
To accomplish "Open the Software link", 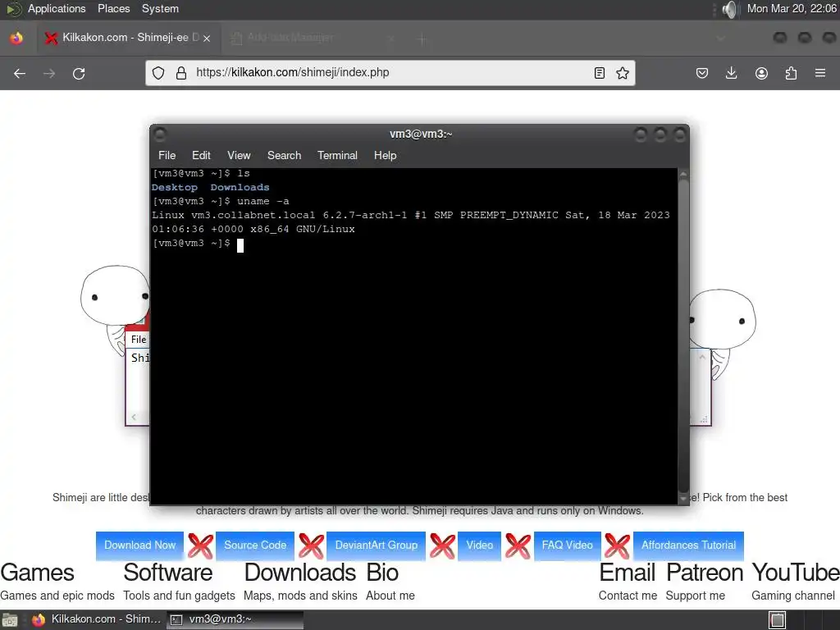I will tap(167, 573).
